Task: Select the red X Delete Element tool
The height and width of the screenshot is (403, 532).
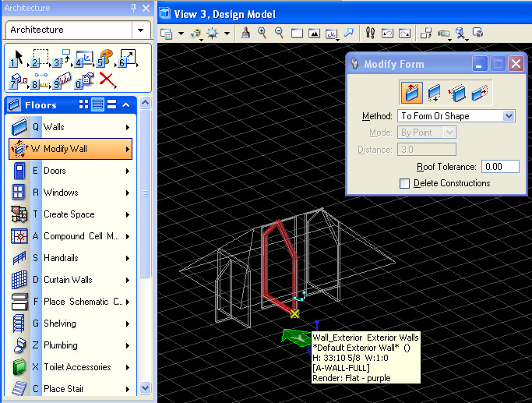Action: pyautogui.click(x=107, y=80)
